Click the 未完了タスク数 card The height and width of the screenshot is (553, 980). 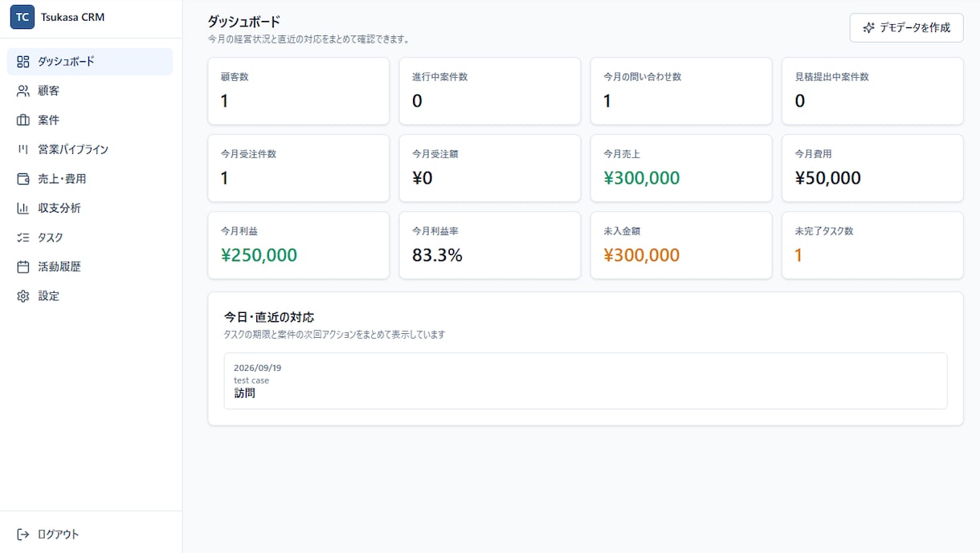[x=872, y=245]
